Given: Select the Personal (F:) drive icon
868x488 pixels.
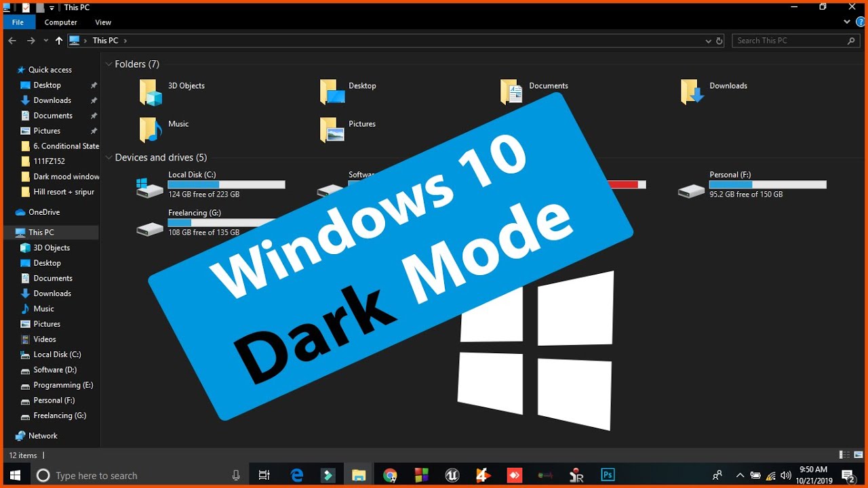Looking at the screenshot, I should point(692,192).
